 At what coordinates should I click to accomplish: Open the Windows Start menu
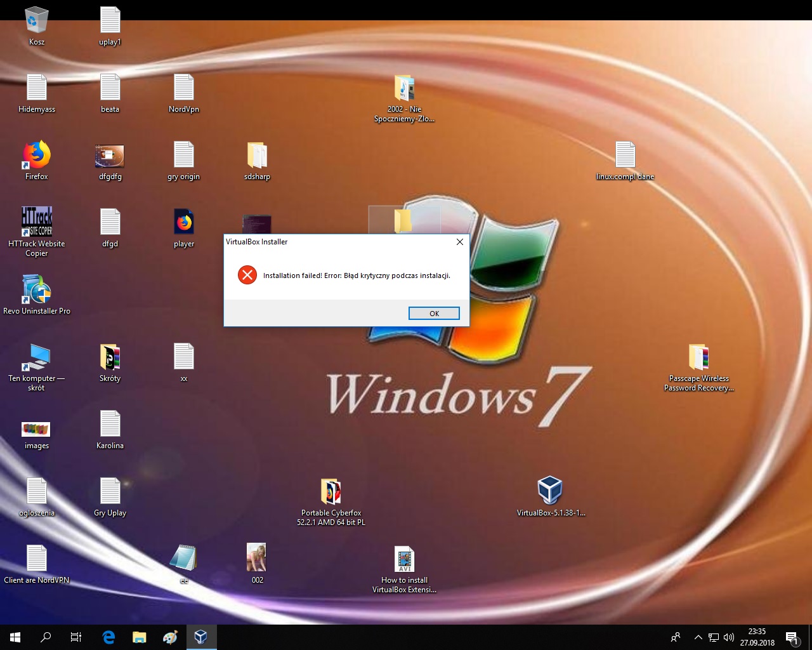click(15, 637)
